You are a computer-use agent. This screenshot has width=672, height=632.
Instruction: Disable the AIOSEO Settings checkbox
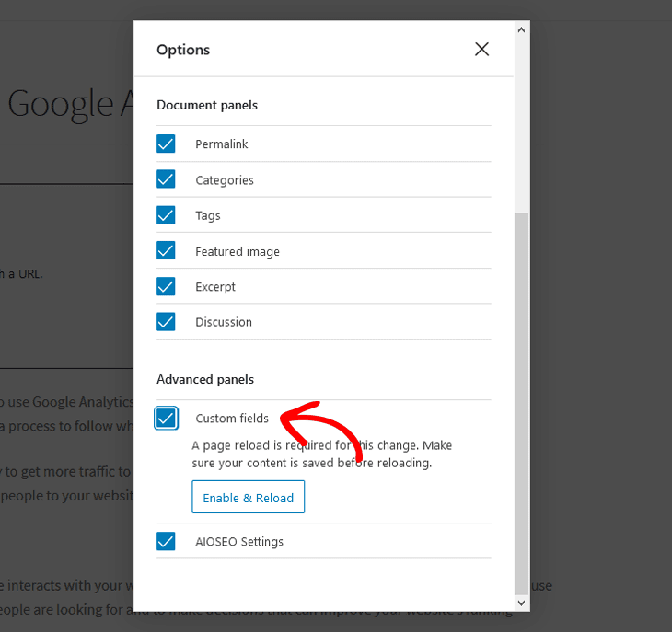[x=166, y=541]
